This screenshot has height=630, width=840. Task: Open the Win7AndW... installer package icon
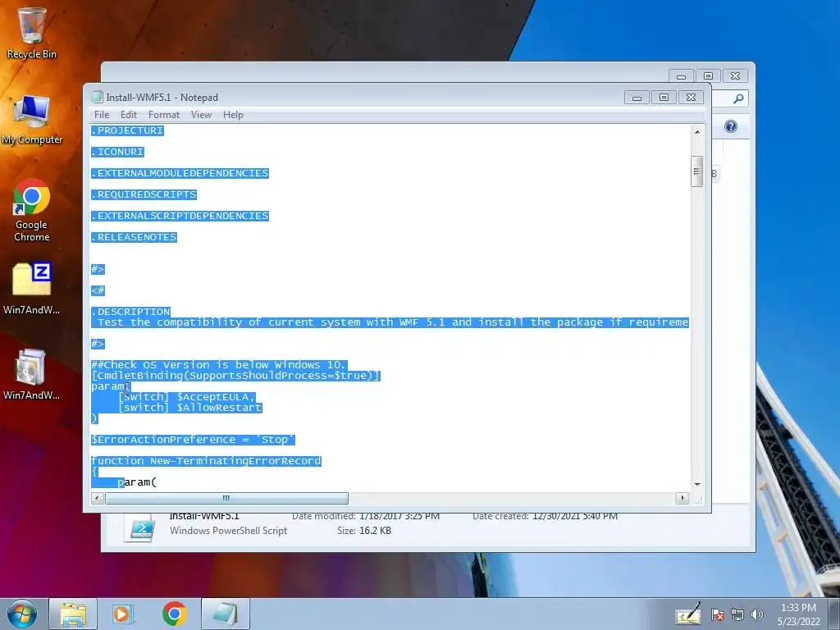click(x=32, y=374)
